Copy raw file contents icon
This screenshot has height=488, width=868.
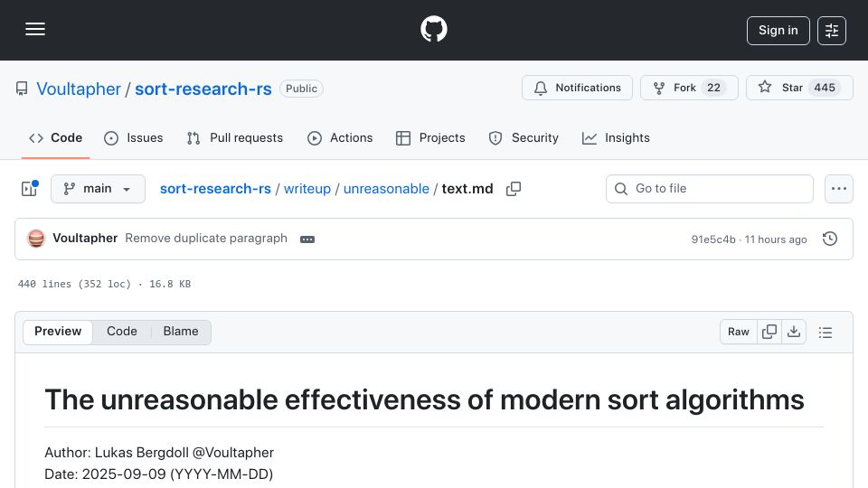[769, 332]
